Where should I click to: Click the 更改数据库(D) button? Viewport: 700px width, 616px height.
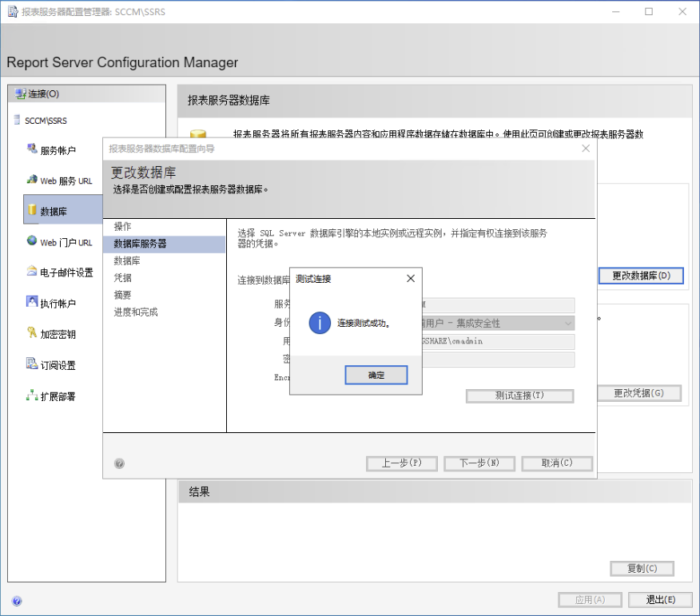coord(641,276)
